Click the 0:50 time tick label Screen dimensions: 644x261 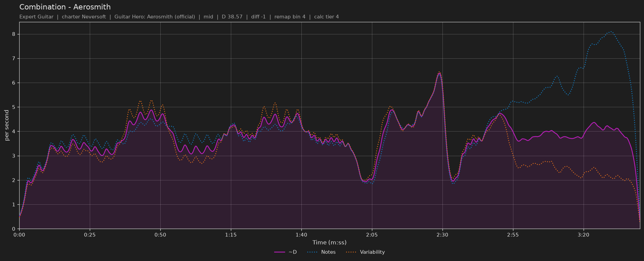click(160, 235)
